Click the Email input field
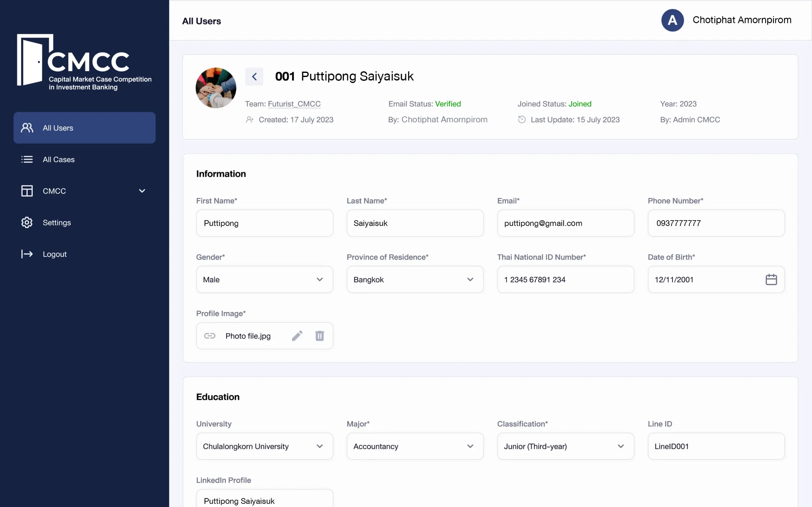 (565, 223)
